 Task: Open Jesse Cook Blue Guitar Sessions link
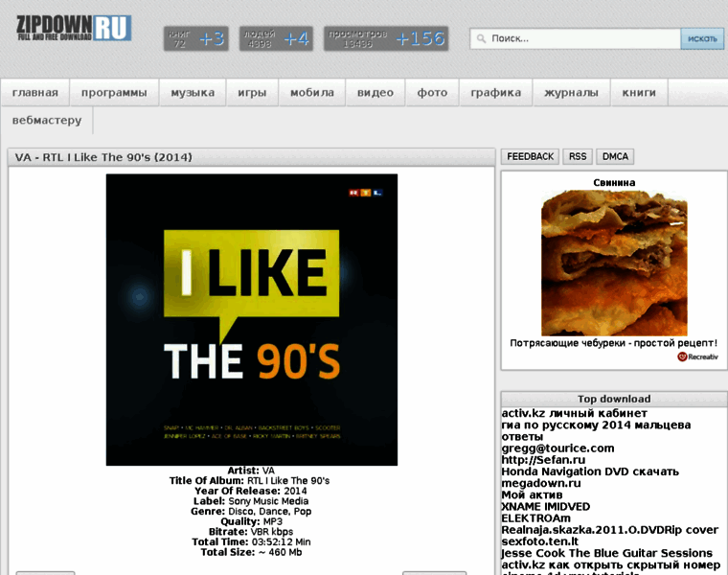point(607,553)
